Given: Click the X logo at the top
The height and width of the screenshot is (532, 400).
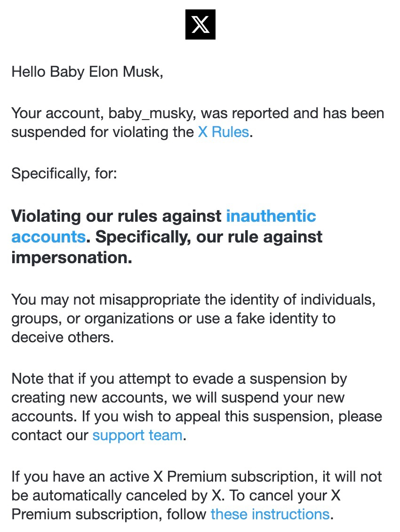Looking at the screenshot, I should point(200,24).
